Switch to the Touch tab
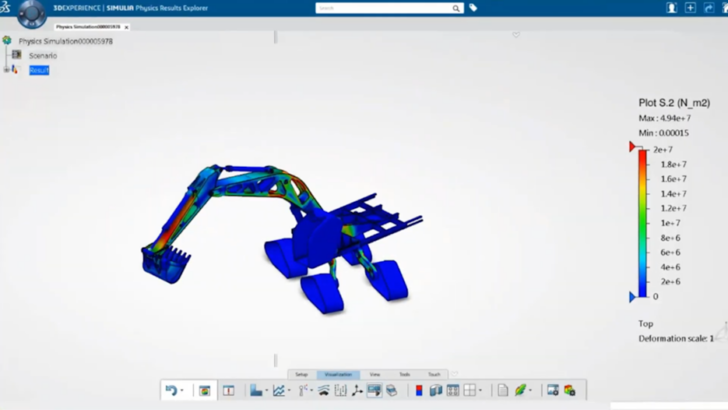The height and width of the screenshot is (410, 728). click(434, 374)
